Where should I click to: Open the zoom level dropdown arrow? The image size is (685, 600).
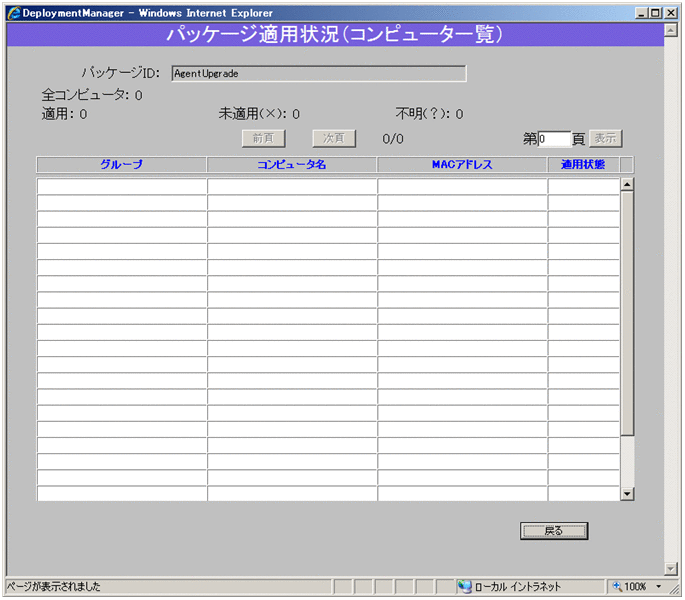coord(660,587)
